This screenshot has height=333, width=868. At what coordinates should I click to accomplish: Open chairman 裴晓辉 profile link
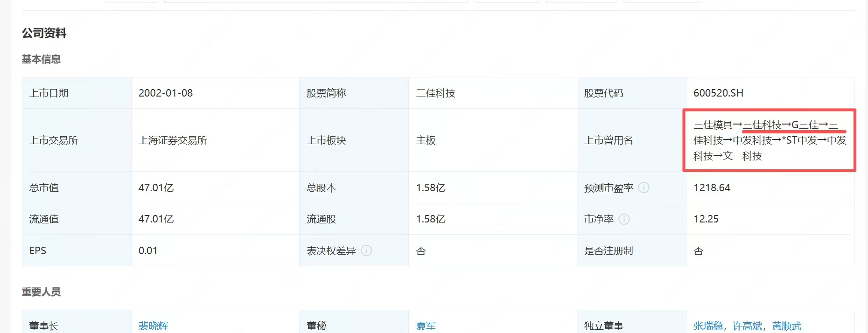(x=153, y=326)
